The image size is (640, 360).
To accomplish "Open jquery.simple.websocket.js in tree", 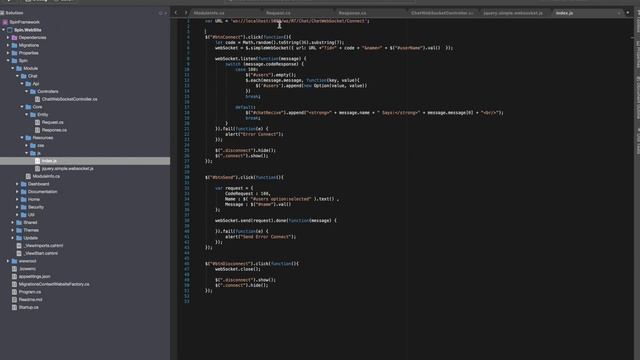I will pos(68,169).
